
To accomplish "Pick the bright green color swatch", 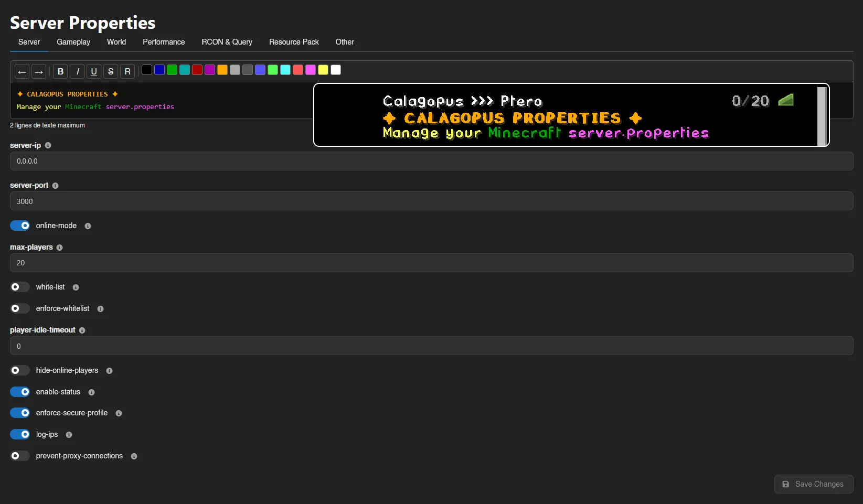I will (x=273, y=70).
